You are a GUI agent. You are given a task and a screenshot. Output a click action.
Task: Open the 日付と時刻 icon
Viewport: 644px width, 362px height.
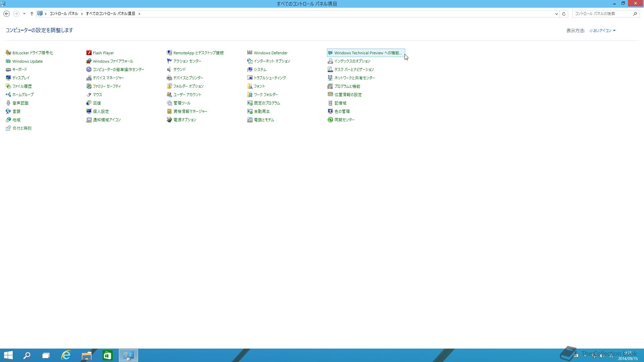pyautogui.click(x=8, y=128)
